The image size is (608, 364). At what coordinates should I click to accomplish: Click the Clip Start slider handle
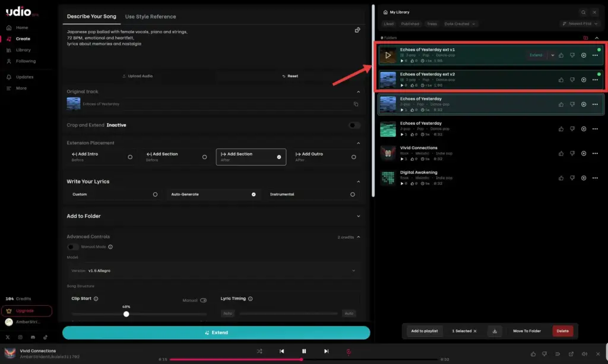[x=126, y=314]
